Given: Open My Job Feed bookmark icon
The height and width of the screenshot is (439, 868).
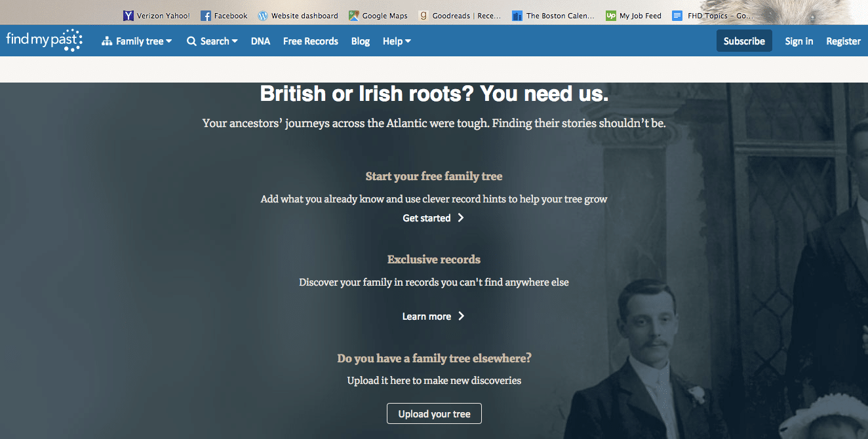Looking at the screenshot, I should 611,16.
